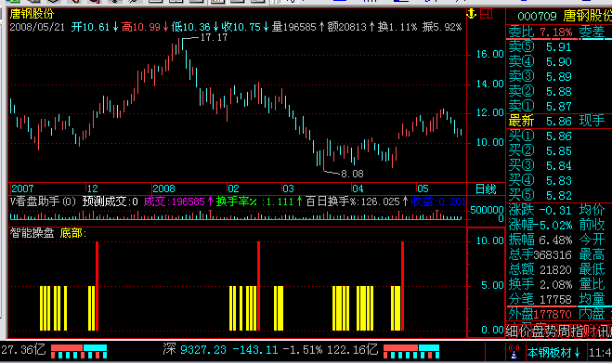Image resolution: width=612 pixels, height=364 pixels.
Task: Select the 唐钢股份 stock title on the chart
Action: click(x=32, y=15)
